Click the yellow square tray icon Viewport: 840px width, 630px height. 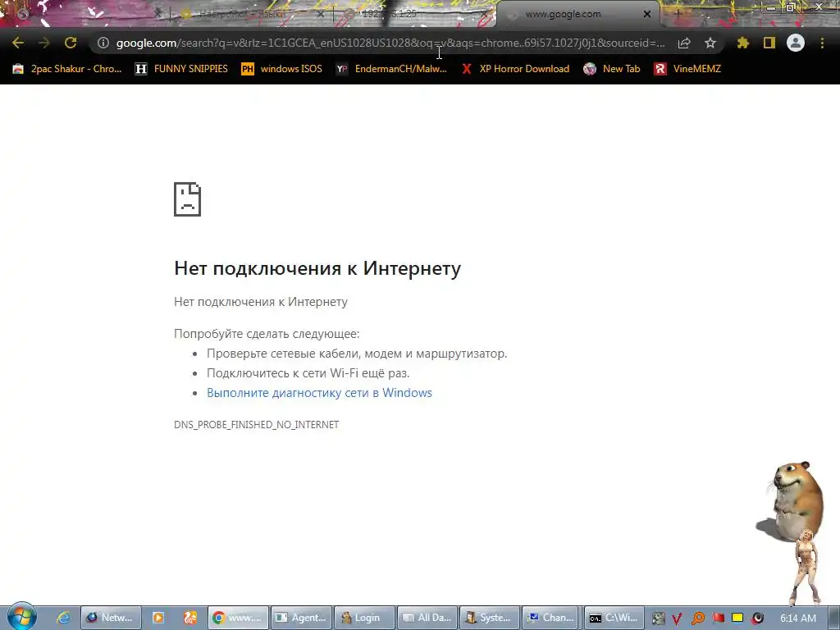737,619
